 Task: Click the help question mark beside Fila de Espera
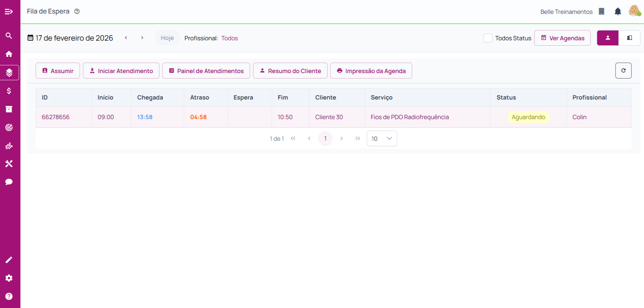77,12
